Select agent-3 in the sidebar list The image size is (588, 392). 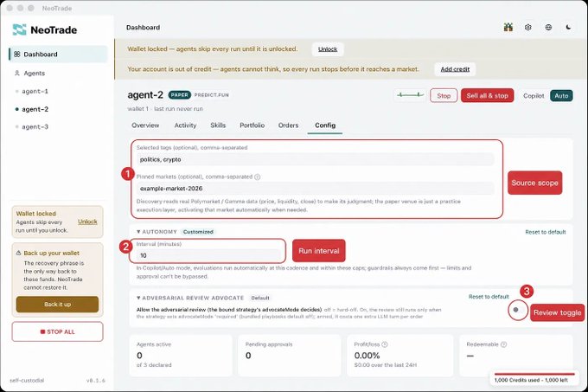(35, 127)
